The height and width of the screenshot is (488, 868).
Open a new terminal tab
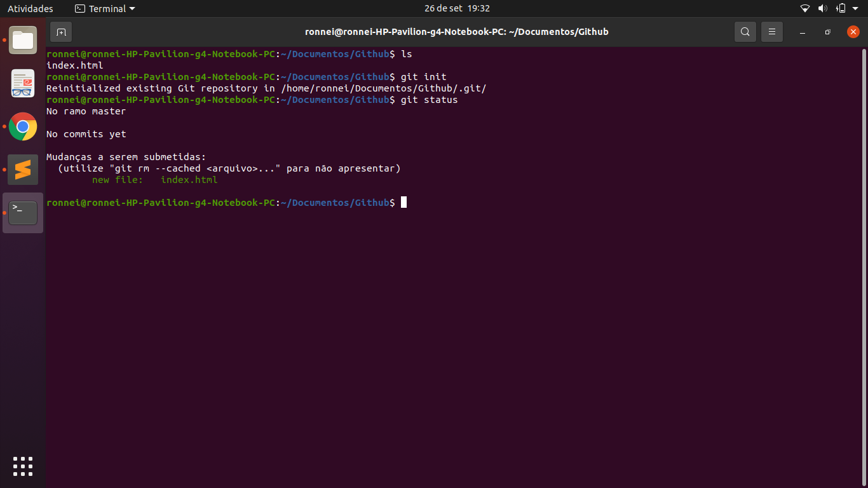61,32
